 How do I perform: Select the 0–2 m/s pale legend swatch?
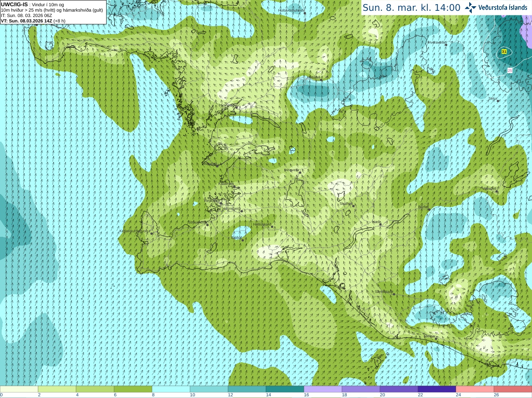click(19, 389)
